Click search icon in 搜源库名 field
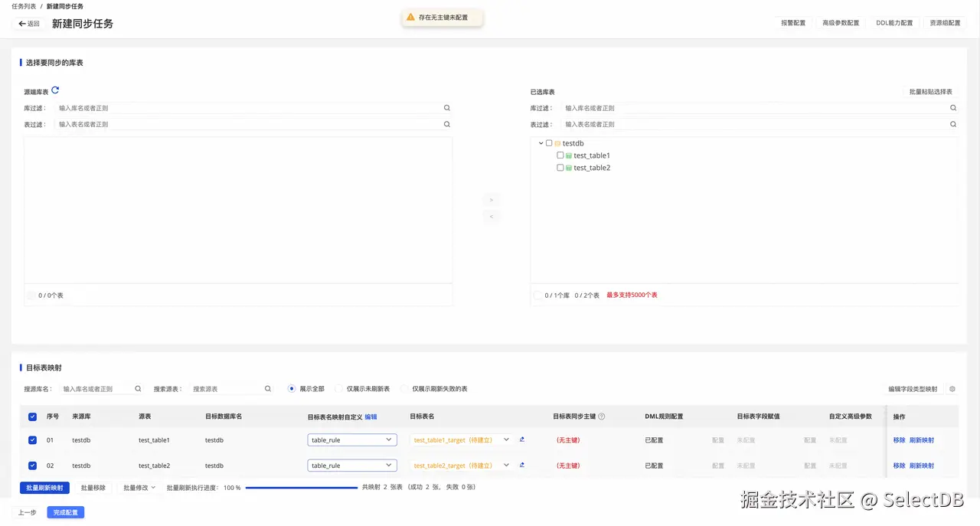 click(x=138, y=389)
